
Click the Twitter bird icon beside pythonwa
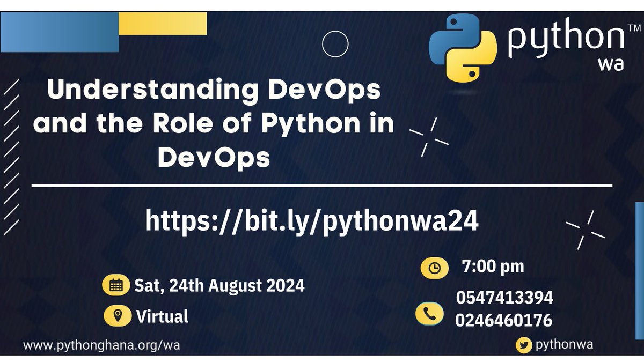pyautogui.click(x=524, y=345)
